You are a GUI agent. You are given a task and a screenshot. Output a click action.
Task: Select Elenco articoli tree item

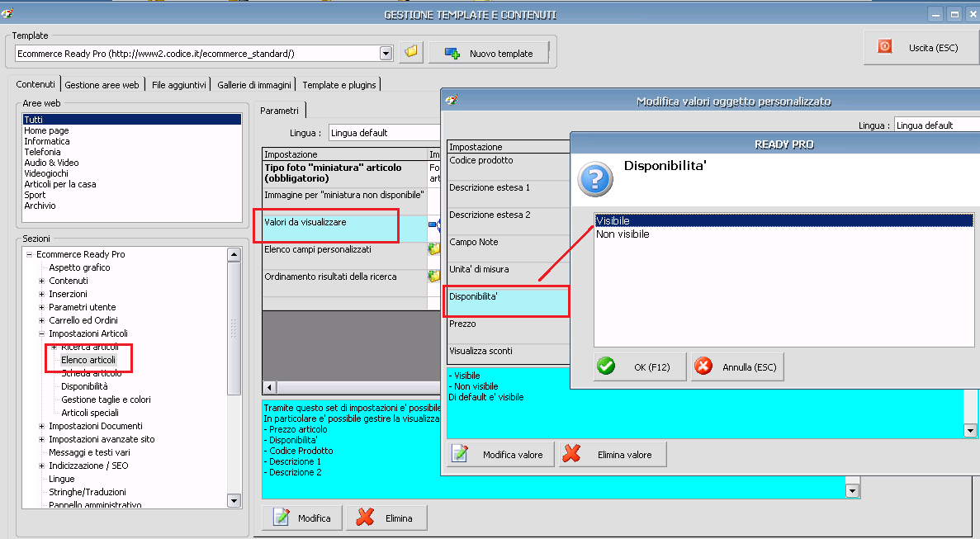[88, 360]
